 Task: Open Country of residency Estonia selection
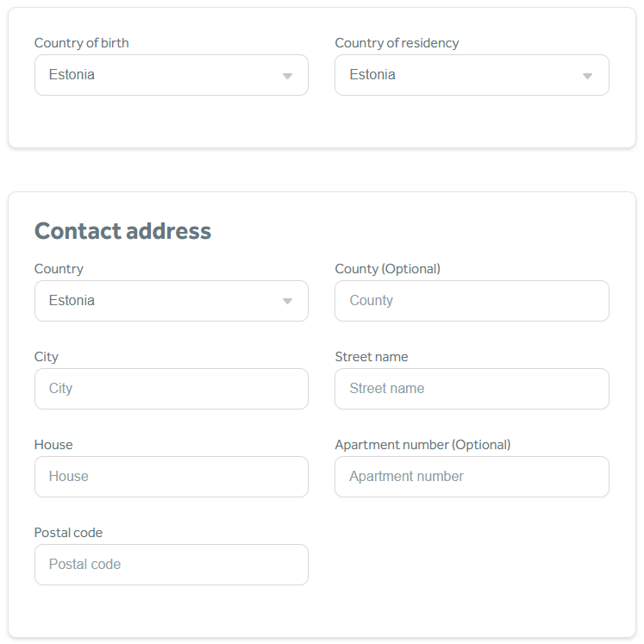tap(373, 75)
